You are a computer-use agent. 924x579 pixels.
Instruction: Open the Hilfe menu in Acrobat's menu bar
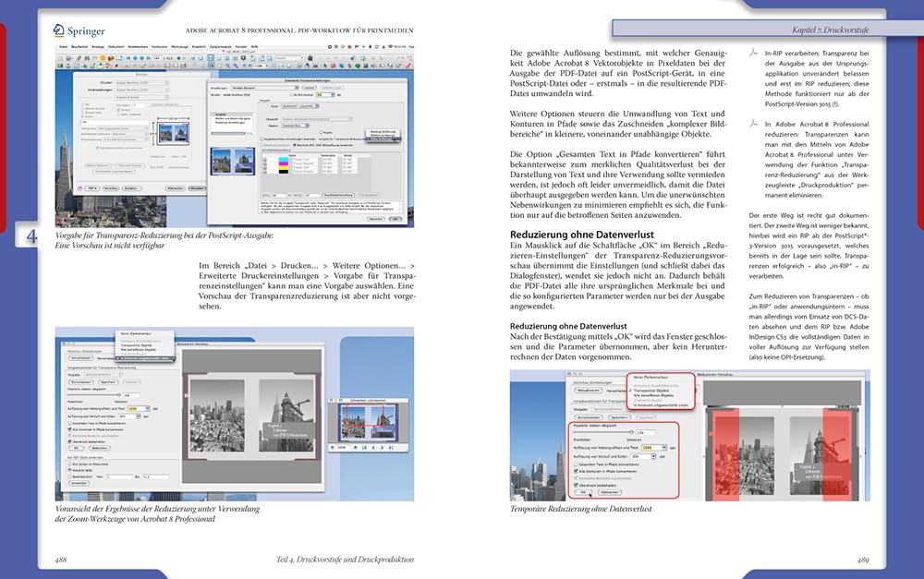(x=255, y=46)
